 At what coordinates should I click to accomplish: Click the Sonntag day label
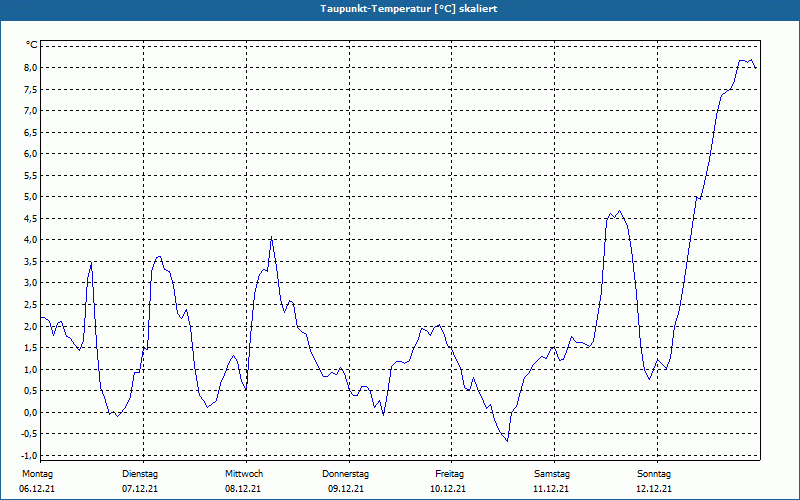(x=654, y=474)
